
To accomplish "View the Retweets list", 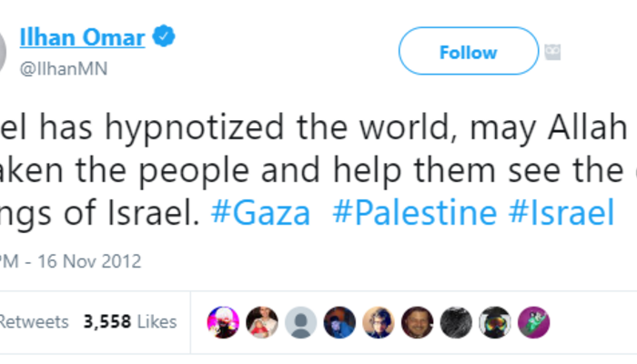I will [35, 321].
